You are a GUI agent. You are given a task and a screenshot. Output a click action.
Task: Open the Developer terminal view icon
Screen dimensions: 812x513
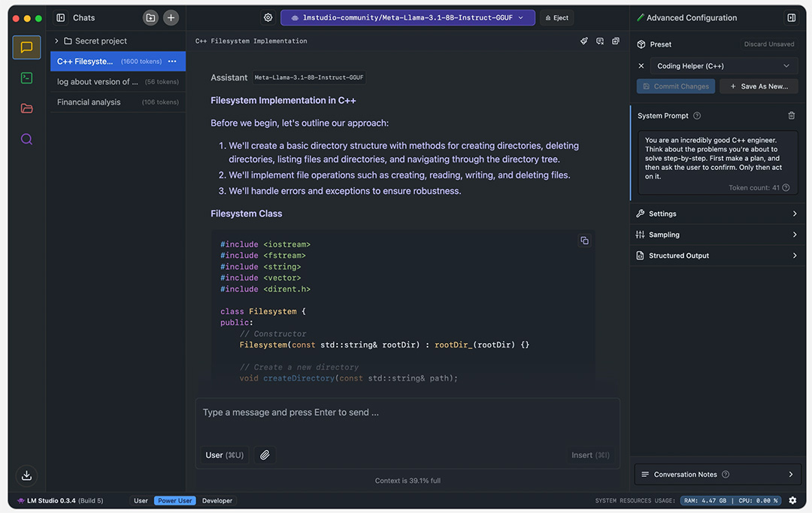click(26, 78)
